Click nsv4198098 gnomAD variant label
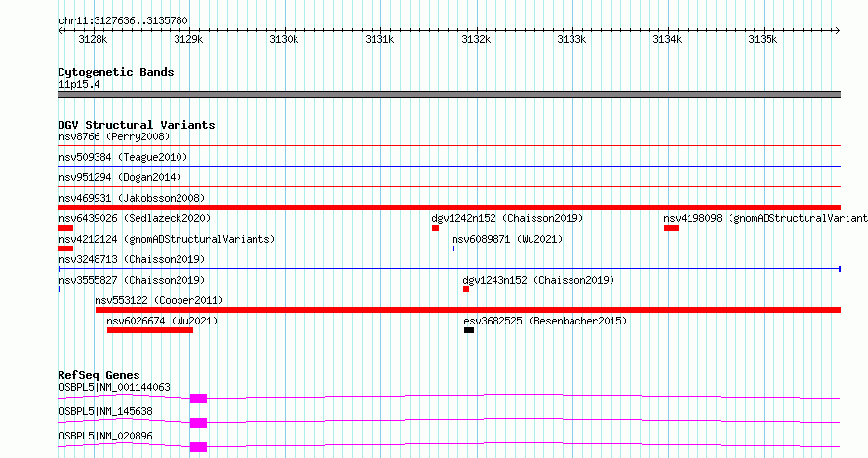This screenshot has height=458, width=868. [766, 218]
